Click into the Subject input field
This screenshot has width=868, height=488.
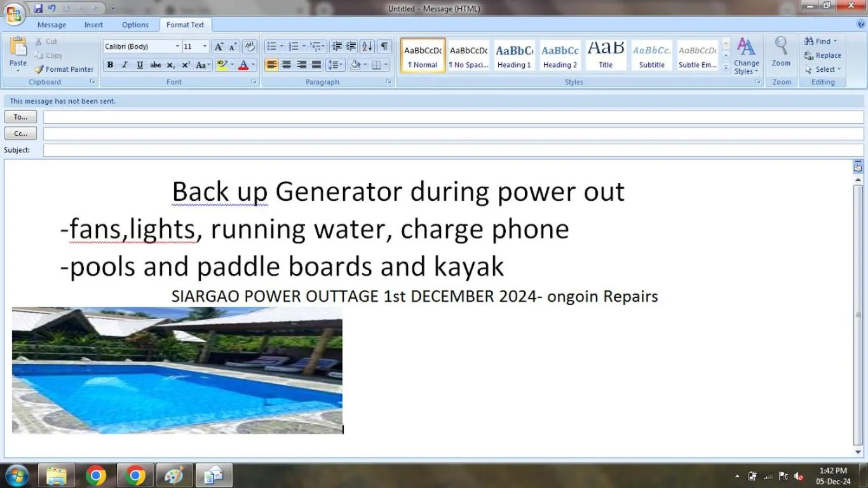452,150
